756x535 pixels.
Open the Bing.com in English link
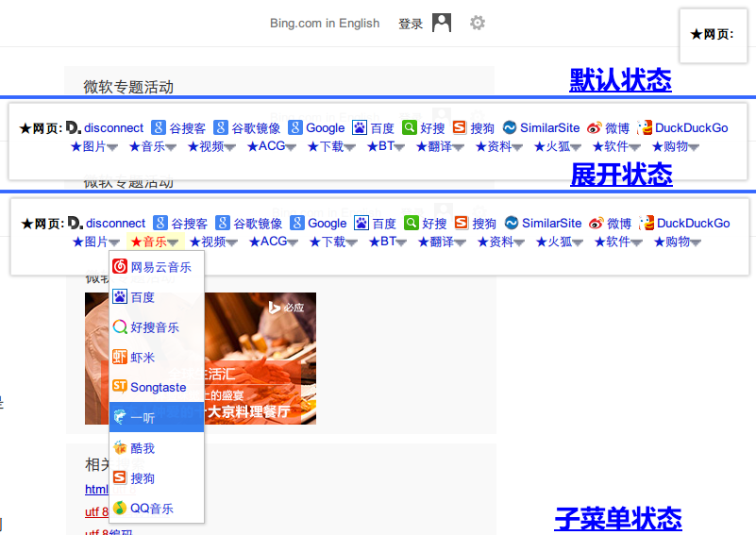coord(325,24)
